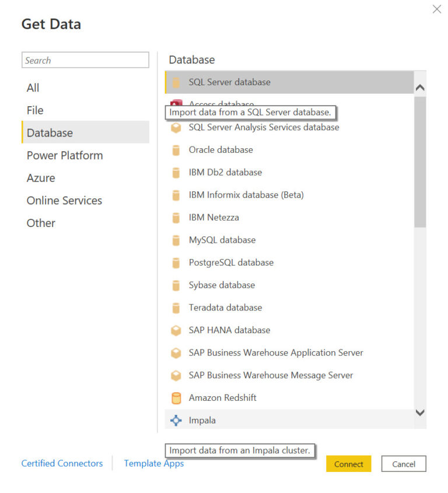The height and width of the screenshot is (493, 448).
Task: Select the Impala connector icon
Action: coord(176,420)
